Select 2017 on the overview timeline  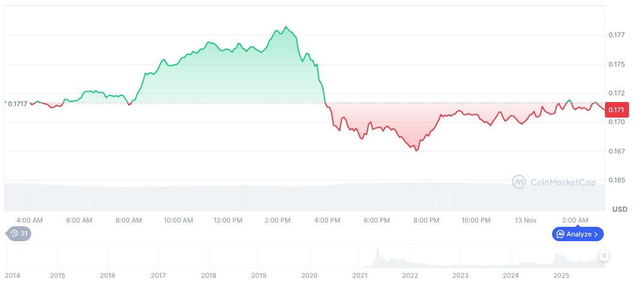(158, 275)
